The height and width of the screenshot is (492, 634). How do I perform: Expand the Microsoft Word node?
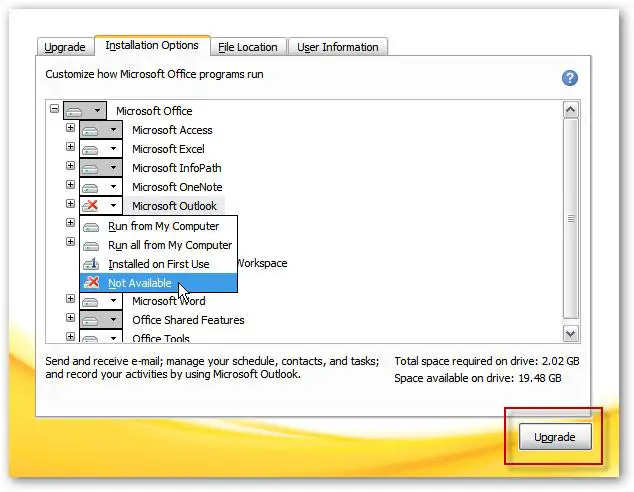(x=70, y=299)
